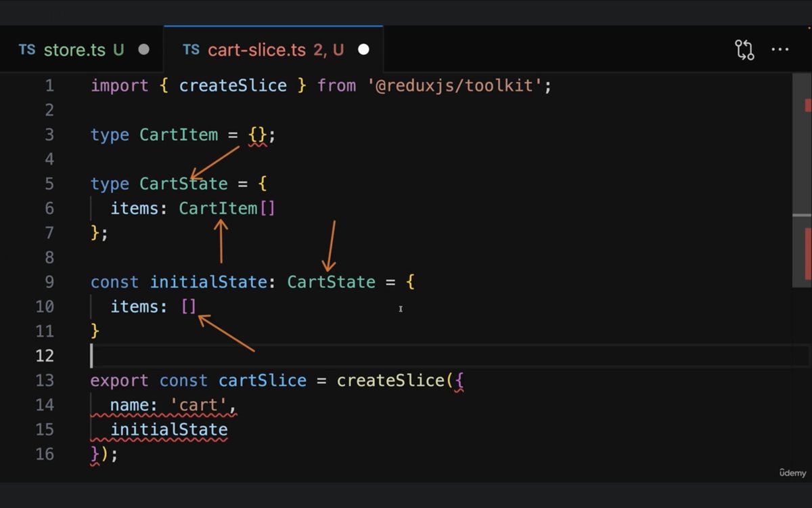Open the source control changes icon
Screen dimensions: 812x508
[x=744, y=49]
